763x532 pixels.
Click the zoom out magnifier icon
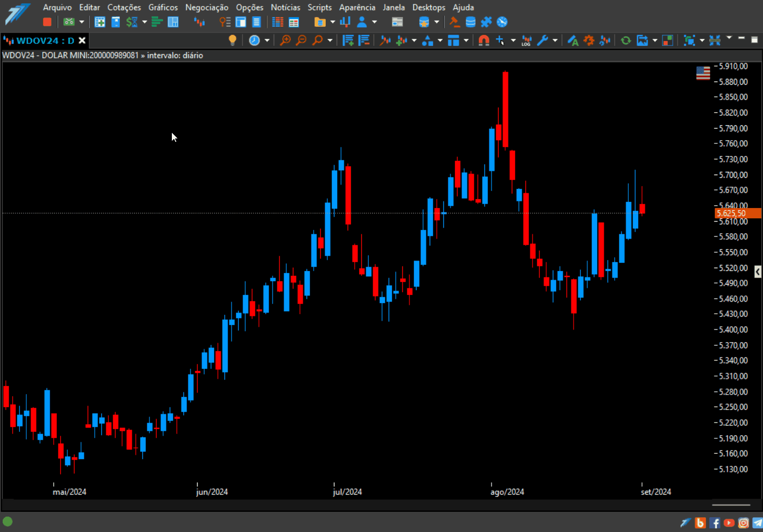click(x=301, y=40)
